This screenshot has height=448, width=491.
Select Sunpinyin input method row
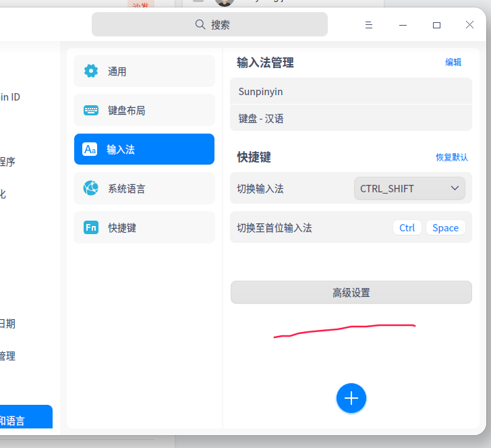coord(351,91)
